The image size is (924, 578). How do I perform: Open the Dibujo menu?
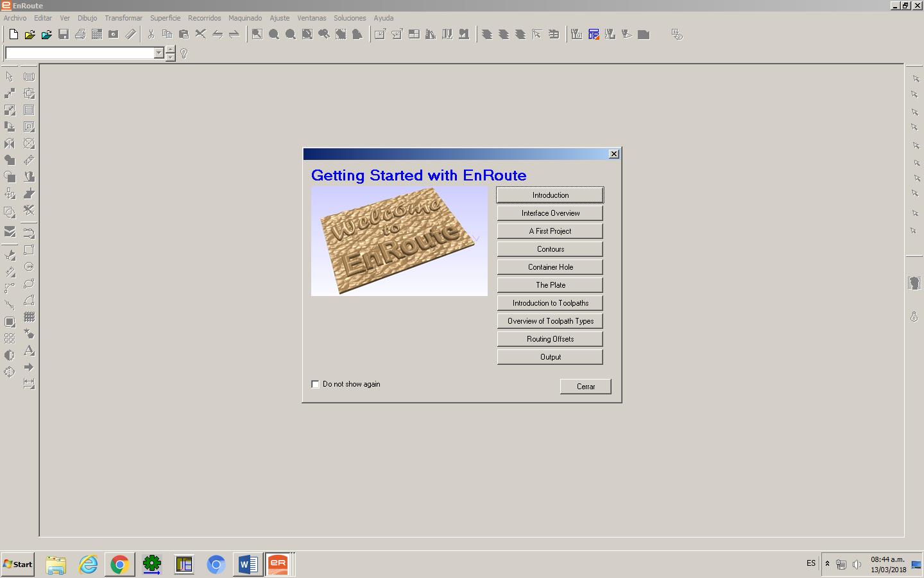point(87,18)
